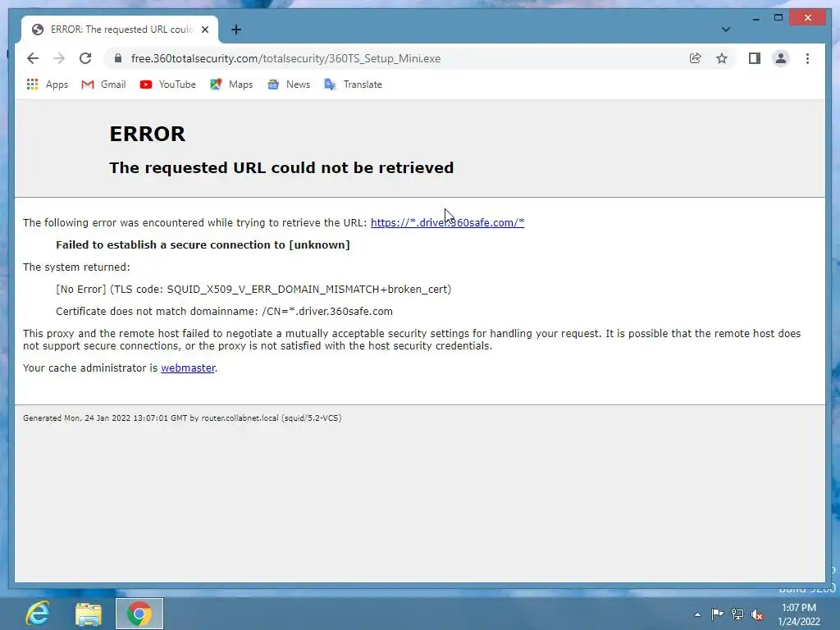Click 'The requested URL could not be retrieved' heading
The image size is (840, 630).
(x=281, y=167)
